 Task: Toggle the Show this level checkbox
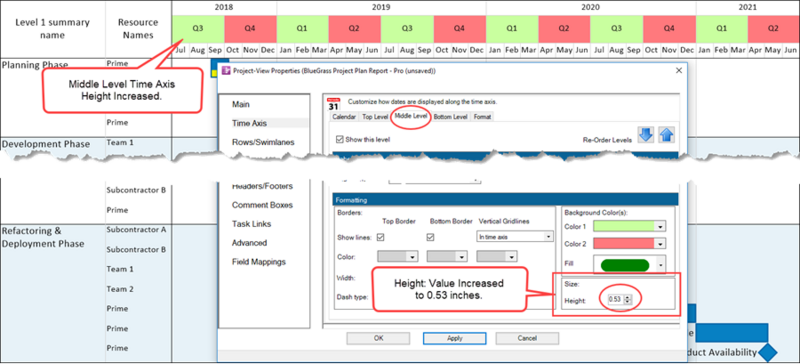point(340,139)
